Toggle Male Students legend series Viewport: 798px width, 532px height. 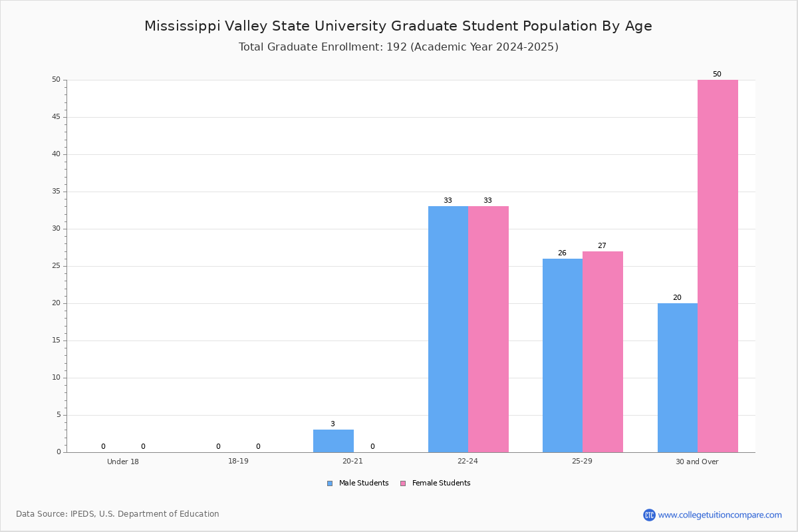coord(358,483)
